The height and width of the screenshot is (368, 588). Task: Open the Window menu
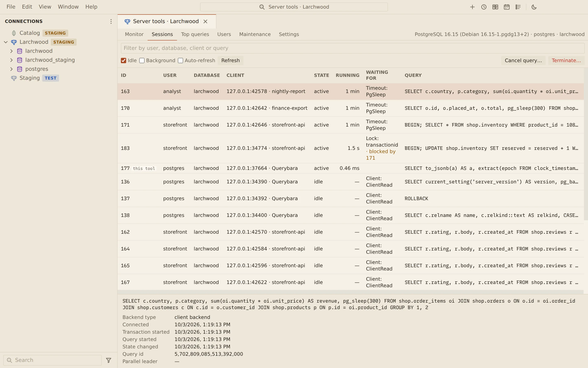pos(68,7)
